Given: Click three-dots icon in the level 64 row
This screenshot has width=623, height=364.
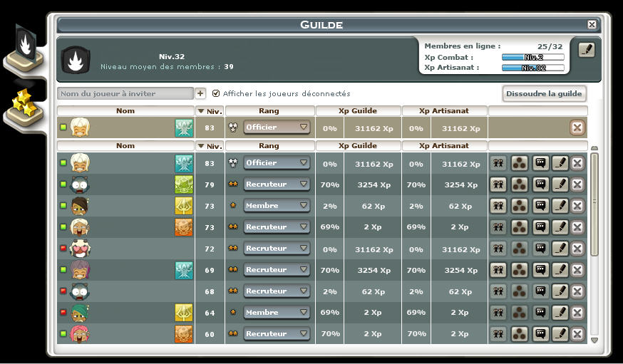Looking at the screenshot, I should click(x=520, y=313).
